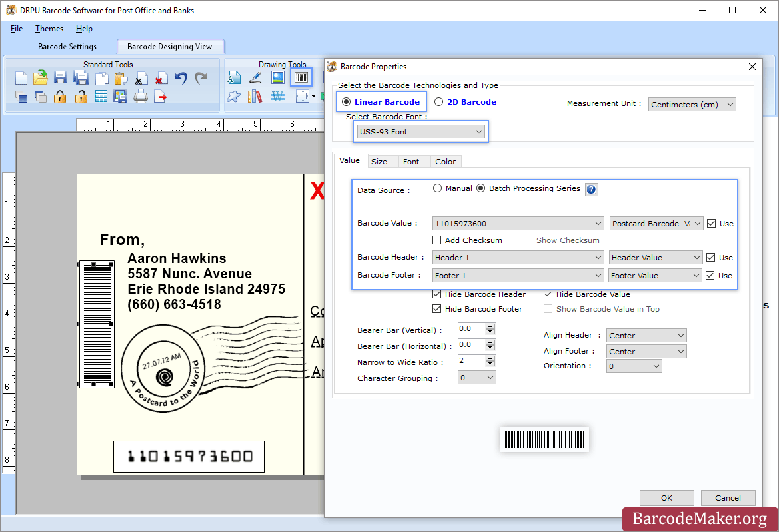This screenshot has width=779, height=532.
Task: Close the Barcode Properties dialog
Action: click(752, 67)
